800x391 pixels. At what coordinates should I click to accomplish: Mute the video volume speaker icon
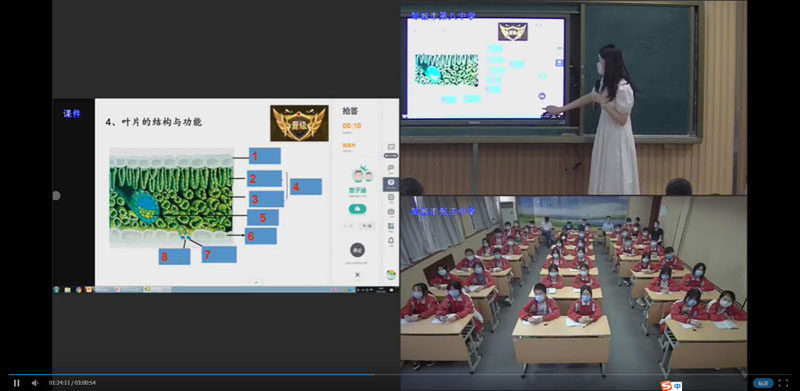[35, 383]
